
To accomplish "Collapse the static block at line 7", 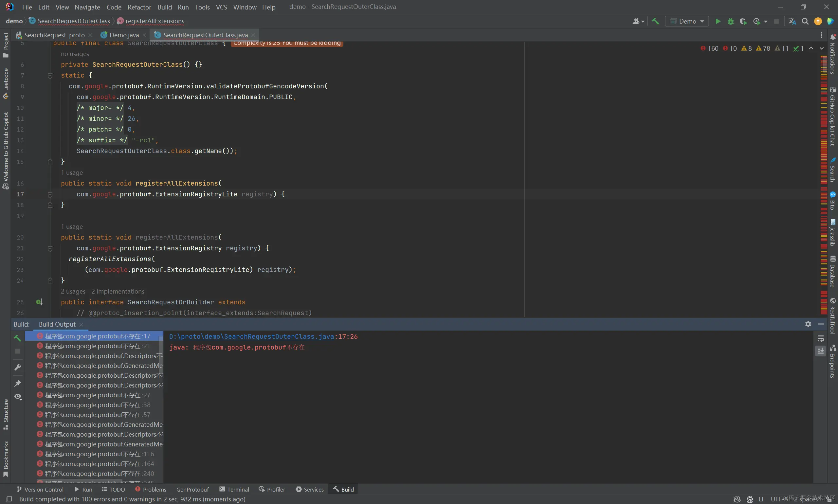I will [x=50, y=75].
